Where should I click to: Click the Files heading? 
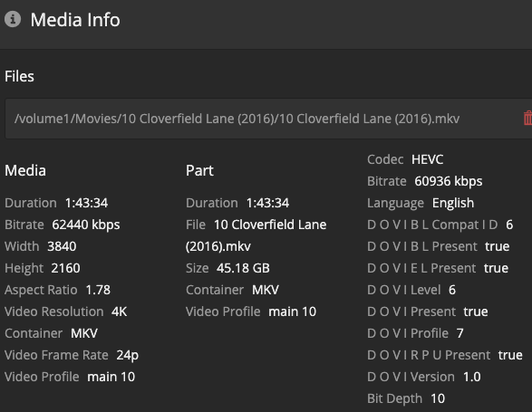coord(19,76)
